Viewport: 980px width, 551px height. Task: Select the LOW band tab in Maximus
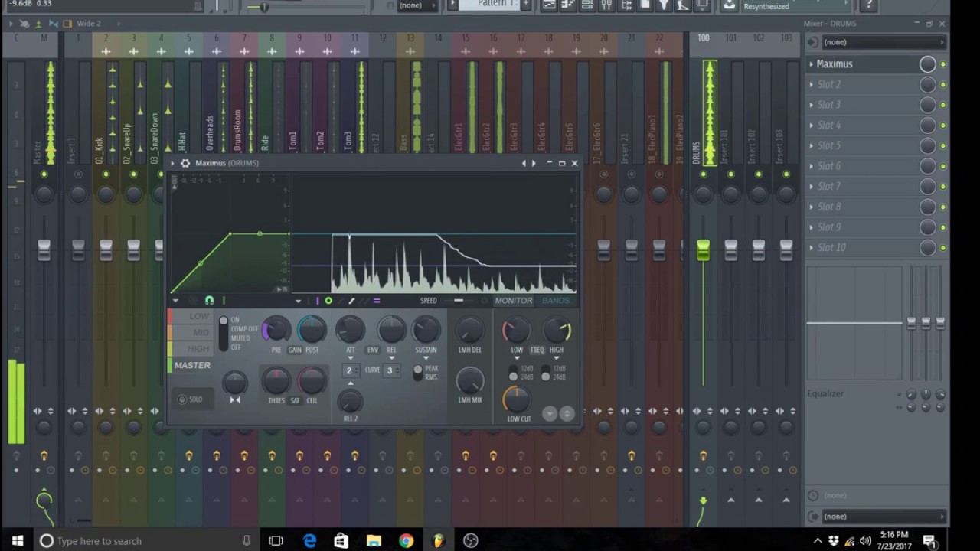(x=190, y=316)
